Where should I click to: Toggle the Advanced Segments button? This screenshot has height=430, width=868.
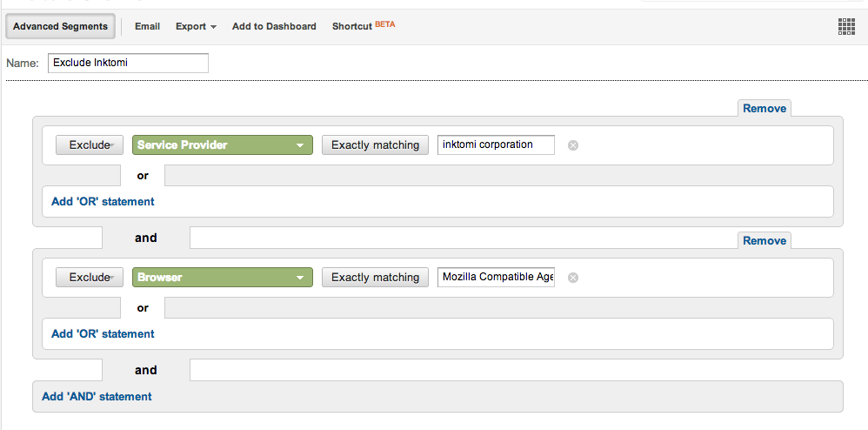point(60,27)
